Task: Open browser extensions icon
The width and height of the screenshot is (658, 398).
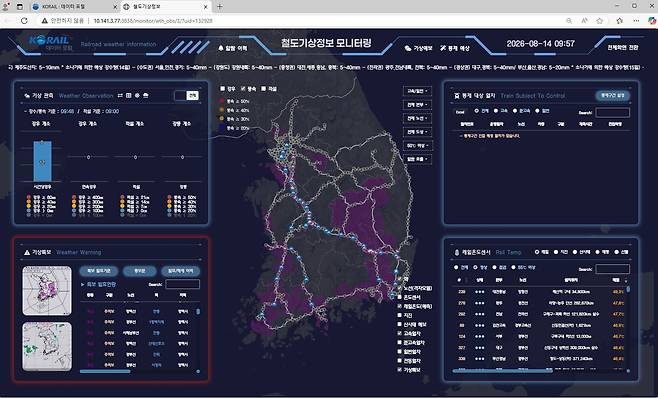Action: click(x=620, y=21)
